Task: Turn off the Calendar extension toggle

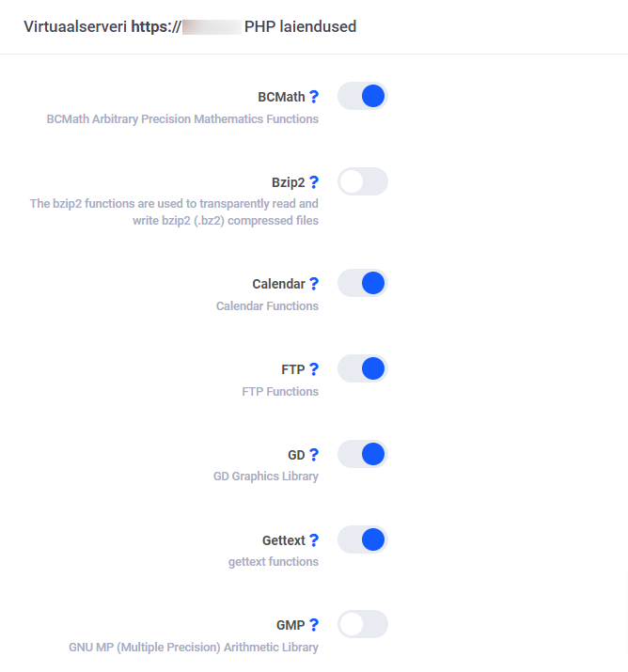Action: pos(362,283)
